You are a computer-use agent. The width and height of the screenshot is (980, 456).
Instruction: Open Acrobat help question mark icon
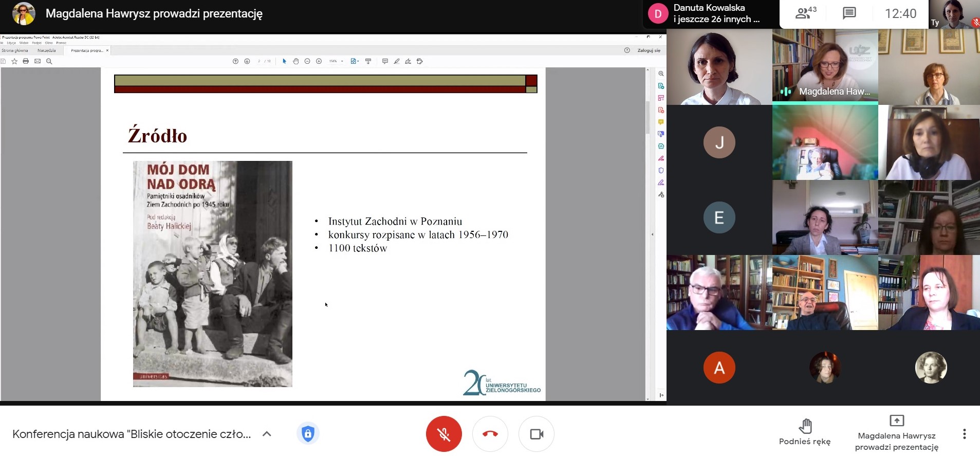pyautogui.click(x=627, y=50)
